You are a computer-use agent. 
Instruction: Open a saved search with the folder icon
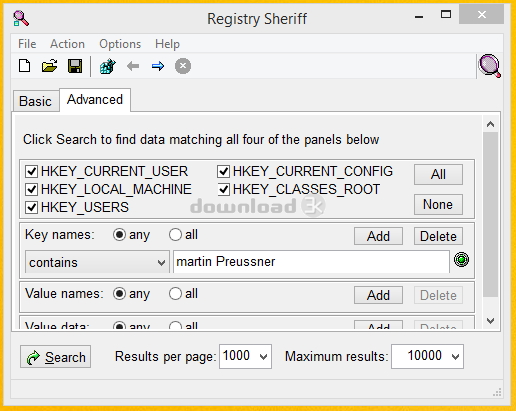coord(49,66)
